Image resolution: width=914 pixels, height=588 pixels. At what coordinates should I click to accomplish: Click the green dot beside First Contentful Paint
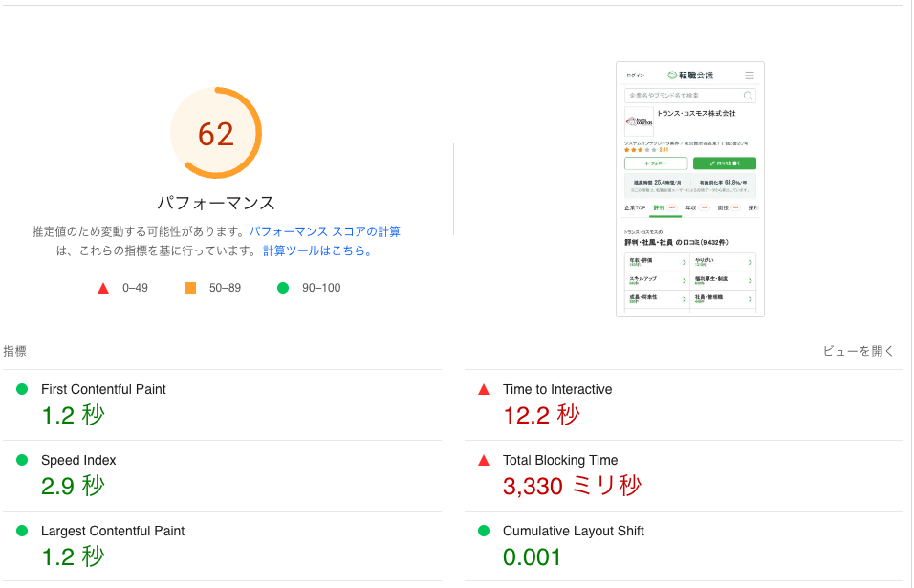pos(22,389)
